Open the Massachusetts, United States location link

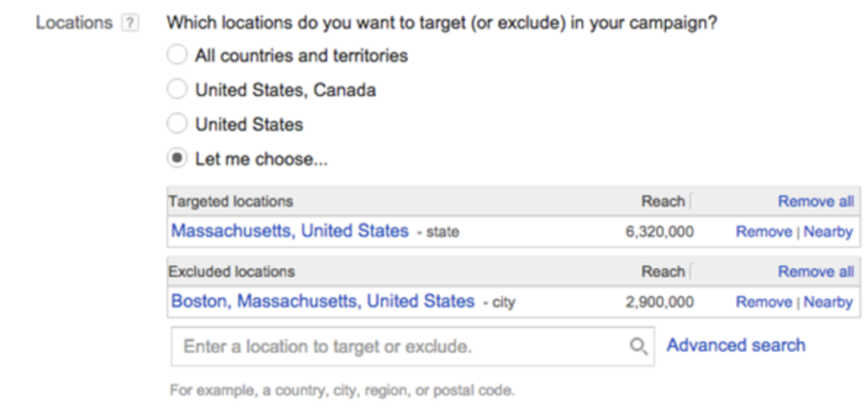[290, 230]
